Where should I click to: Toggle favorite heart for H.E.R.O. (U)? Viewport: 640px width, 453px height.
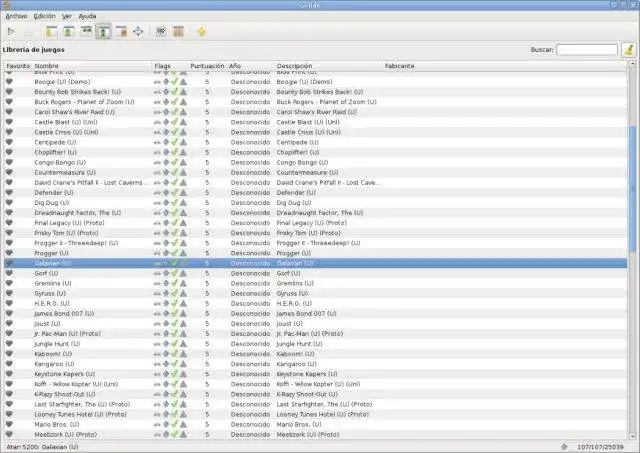click(x=9, y=303)
